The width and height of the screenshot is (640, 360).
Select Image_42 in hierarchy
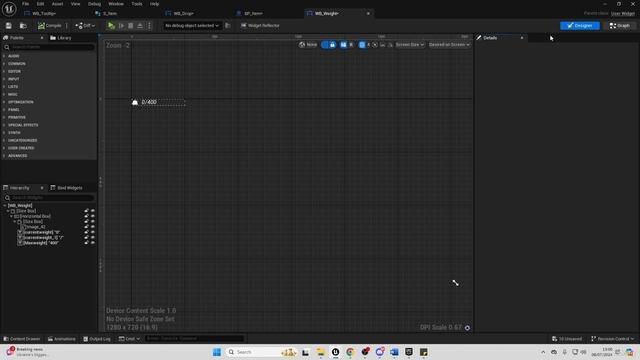[x=36, y=227]
